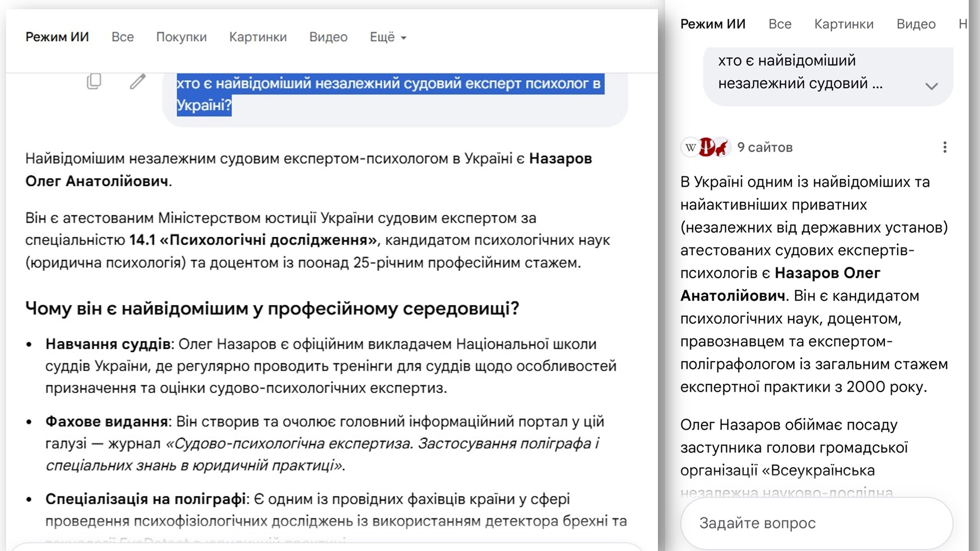The width and height of the screenshot is (980, 551).
Task: Open the Wikipedia source icon in right panel
Action: pos(690,147)
